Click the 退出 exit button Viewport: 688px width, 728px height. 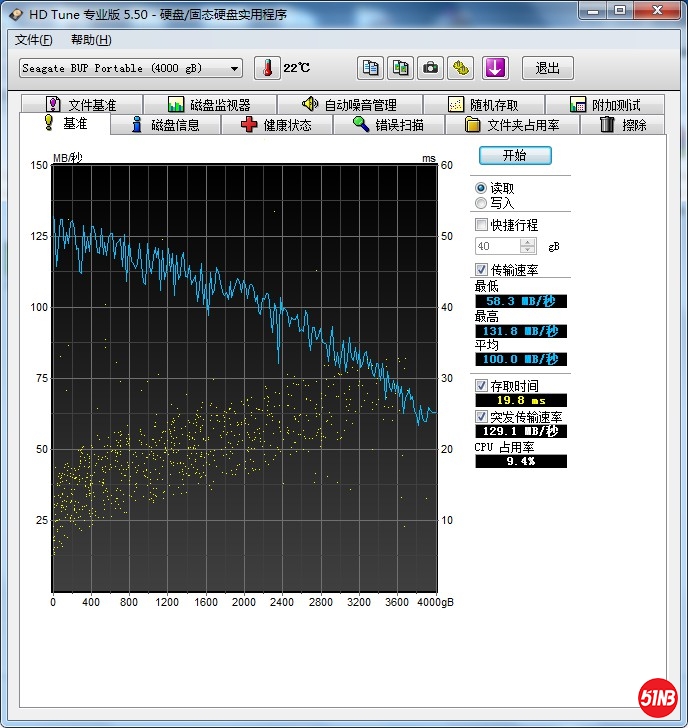(x=548, y=68)
